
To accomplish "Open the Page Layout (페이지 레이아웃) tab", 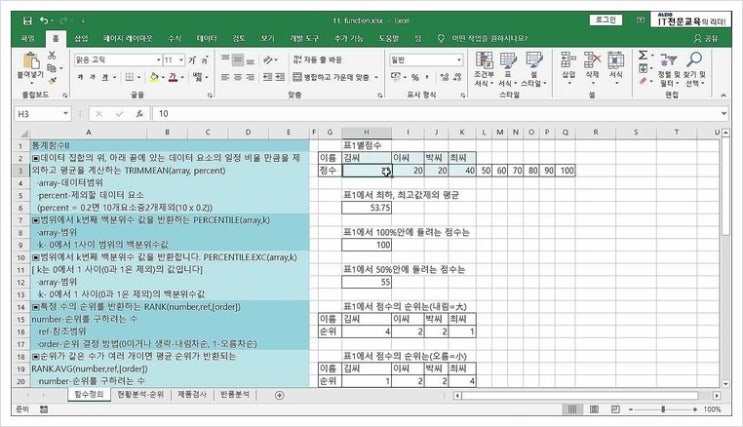I will click(127, 38).
